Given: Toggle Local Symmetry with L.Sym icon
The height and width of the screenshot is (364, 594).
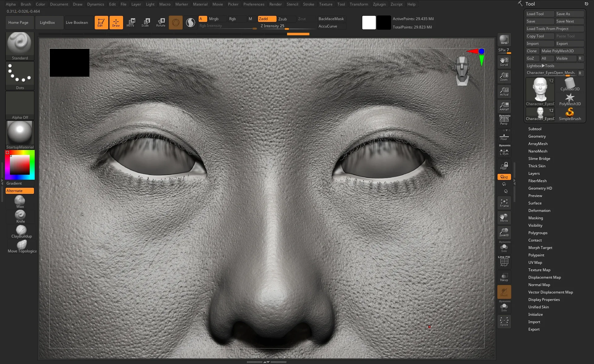Looking at the screenshot, I should point(504,151).
